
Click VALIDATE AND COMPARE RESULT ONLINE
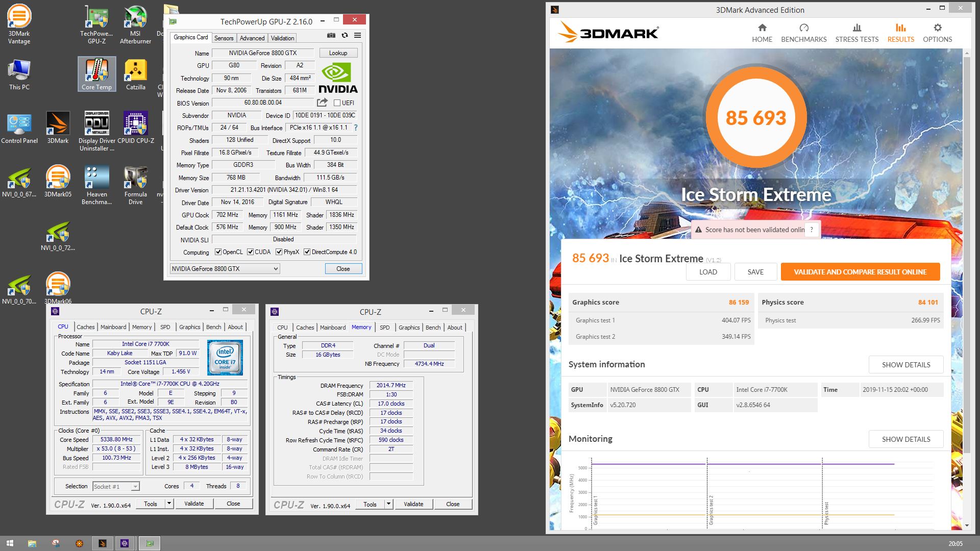(860, 272)
